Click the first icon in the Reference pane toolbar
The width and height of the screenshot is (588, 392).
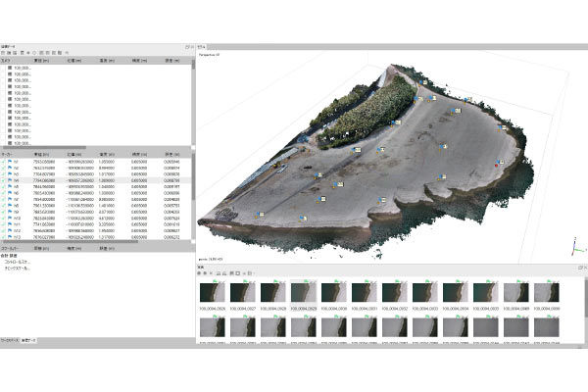(4, 53)
